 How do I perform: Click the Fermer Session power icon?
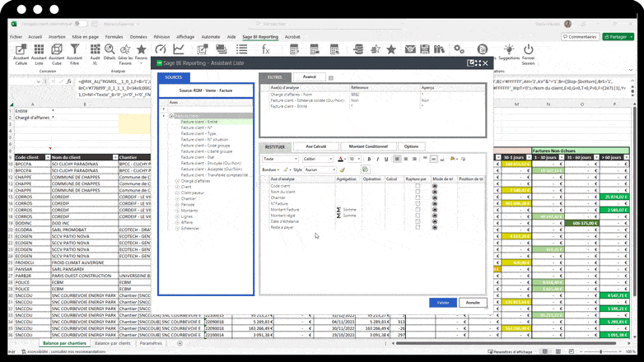pos(528,54)
